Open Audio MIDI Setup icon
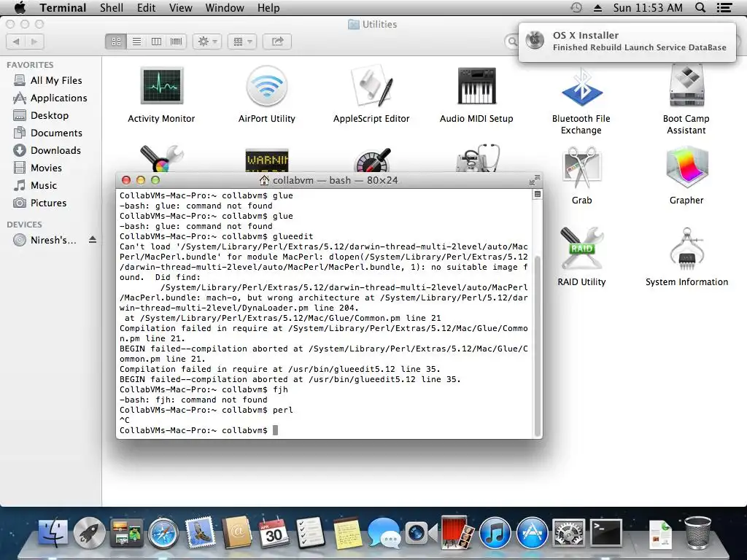Image resolution: width=747 pixels, height=560 pixels. coord(476,86)
